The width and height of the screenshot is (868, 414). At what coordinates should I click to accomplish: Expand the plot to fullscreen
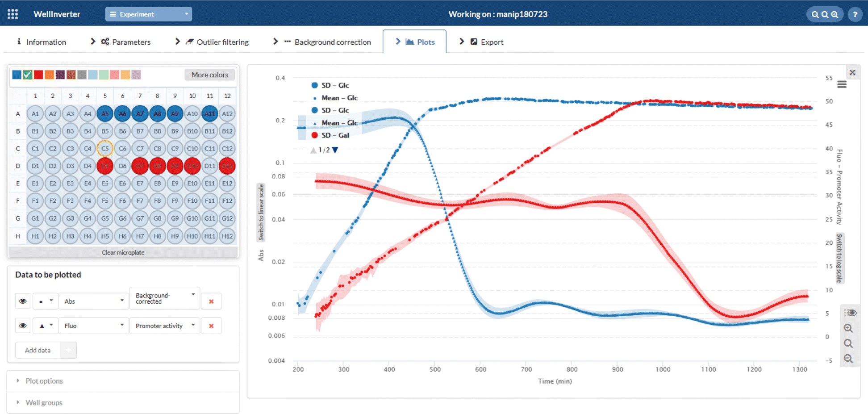click(x=852, y=72)
